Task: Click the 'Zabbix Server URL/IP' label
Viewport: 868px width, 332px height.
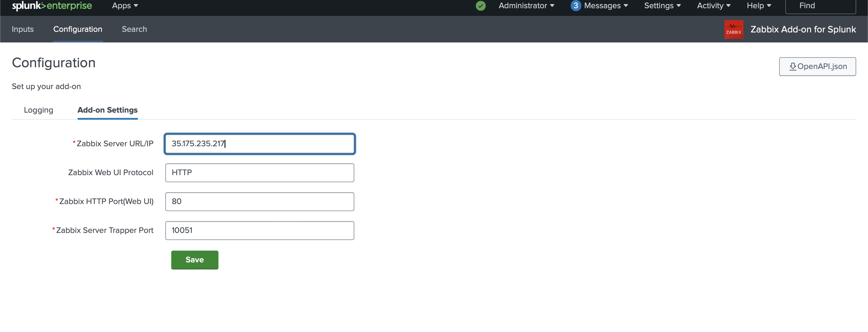Action: click(x=115, y=144)
